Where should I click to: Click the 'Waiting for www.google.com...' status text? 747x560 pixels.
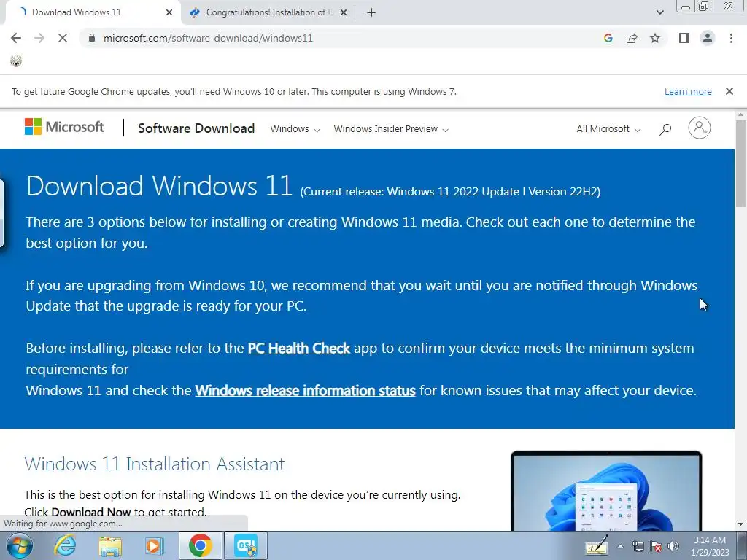point(63,524)
